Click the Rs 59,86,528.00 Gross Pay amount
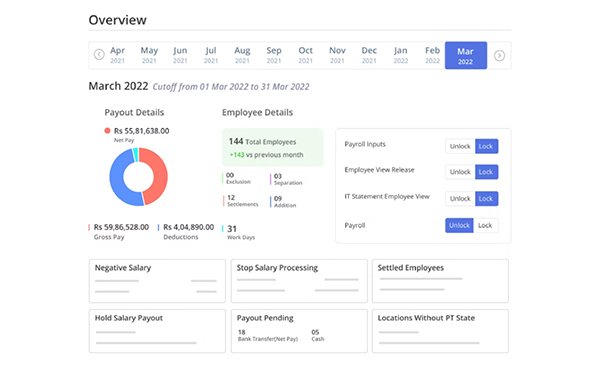The height and width of the screenshot is (370, 600). coord(121,227)
